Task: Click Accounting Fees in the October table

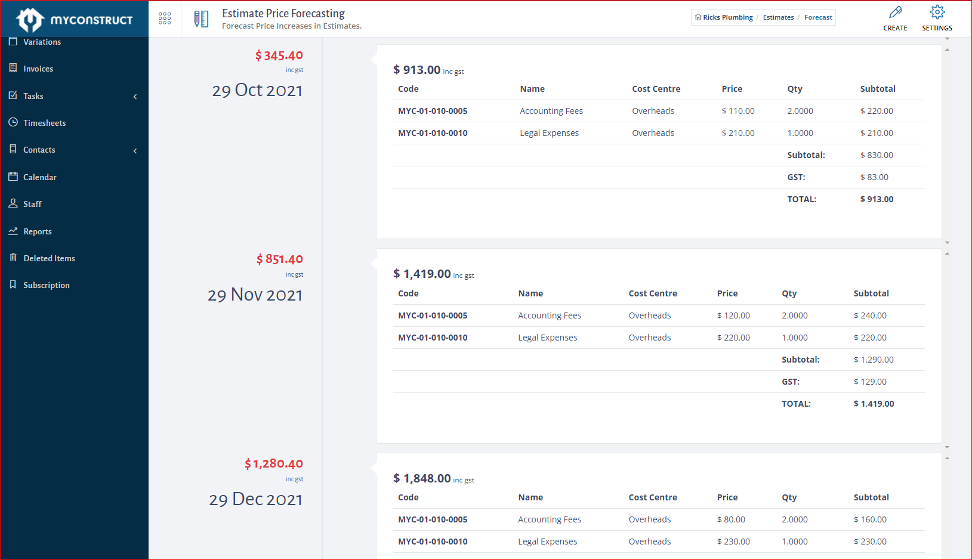Action: point(551,111)
